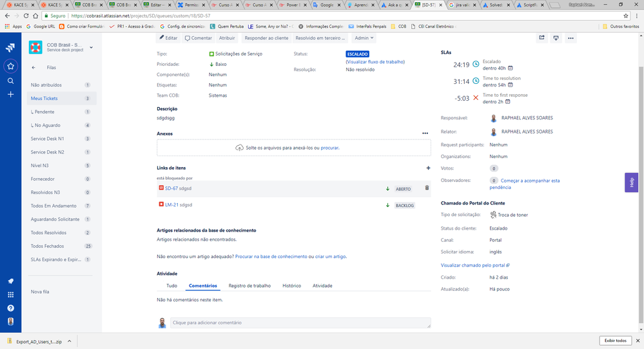Open Visualizar fluxo de trabalho link

coord(375,62)
